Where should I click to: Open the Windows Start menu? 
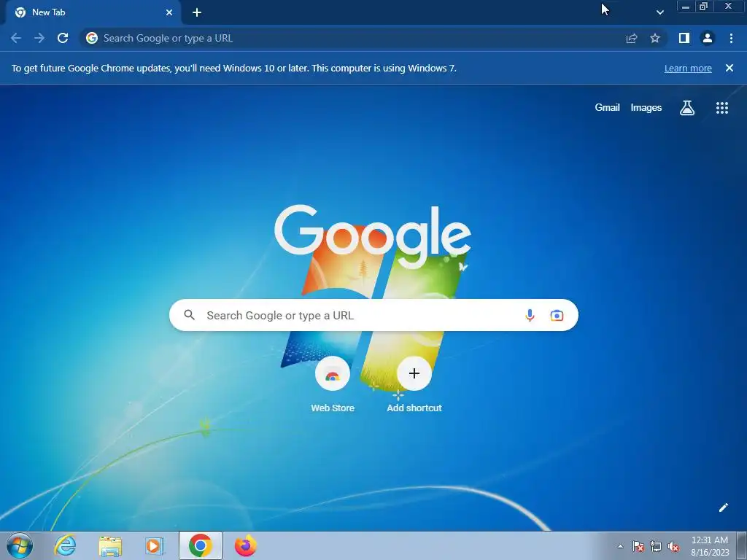tap(20, 545)
